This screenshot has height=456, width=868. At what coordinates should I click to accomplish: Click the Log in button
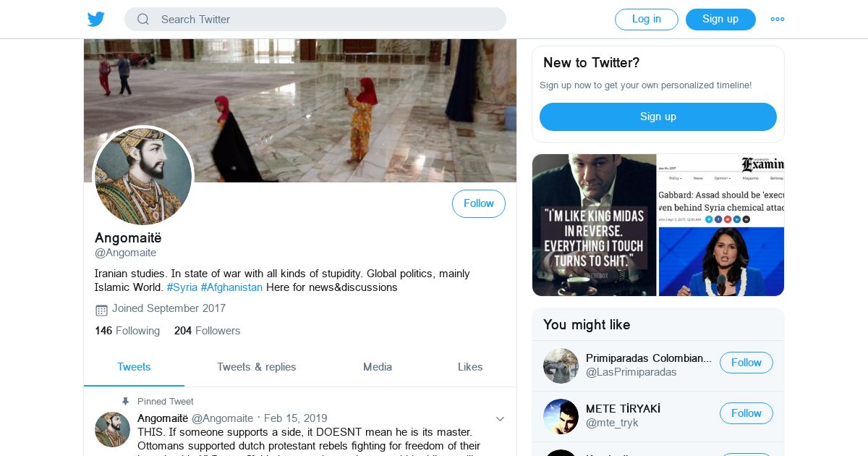pos(647,20)
